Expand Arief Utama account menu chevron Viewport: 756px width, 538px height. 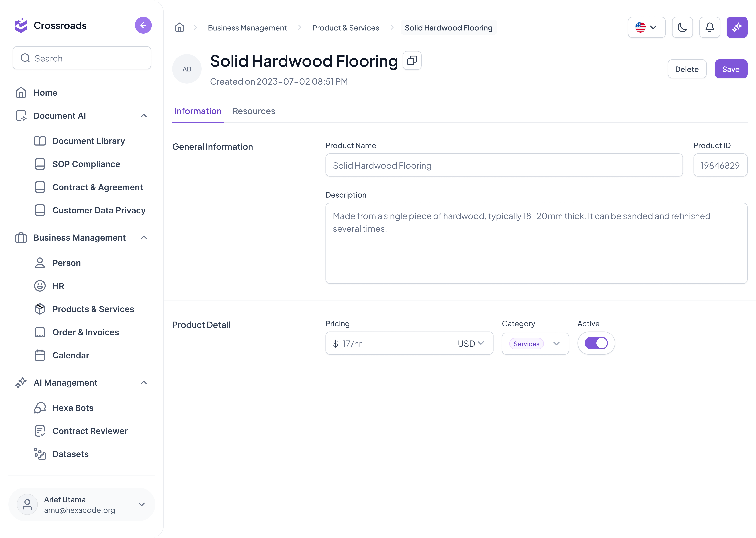142,505
